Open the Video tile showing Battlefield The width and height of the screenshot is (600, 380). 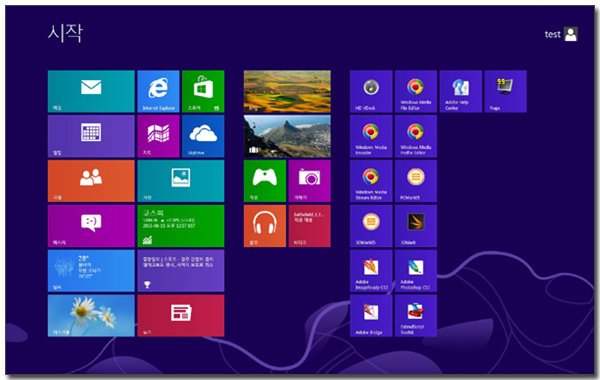(310, 226)
